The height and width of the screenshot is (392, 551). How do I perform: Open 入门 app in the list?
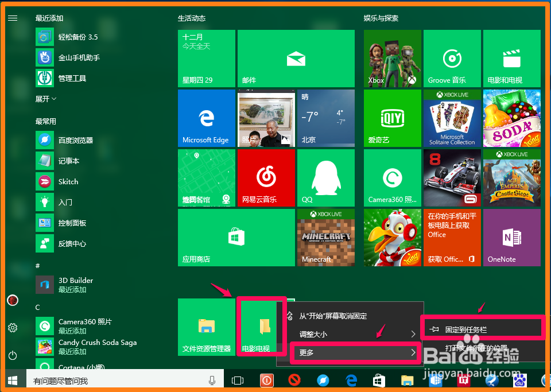click(54, 203)
